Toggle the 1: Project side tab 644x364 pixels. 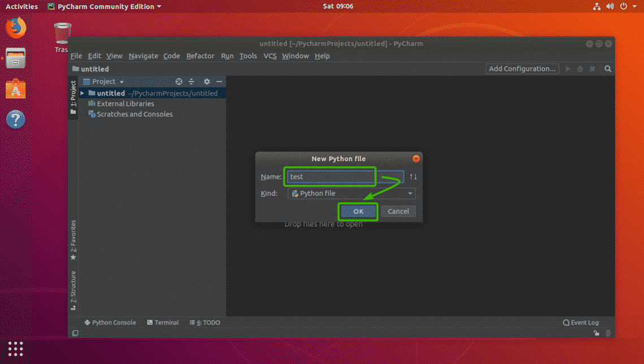[73, 97]
